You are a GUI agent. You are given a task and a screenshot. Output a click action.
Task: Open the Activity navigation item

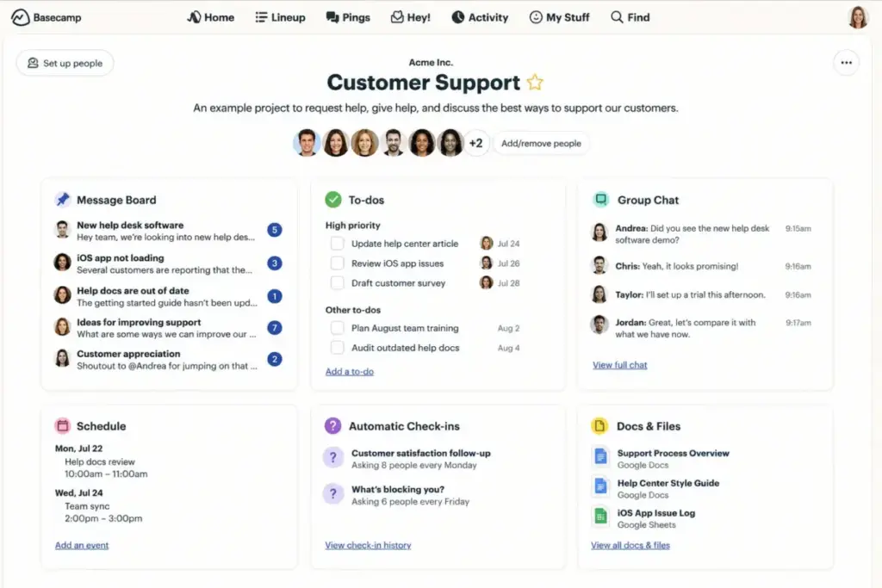click(480, 17)
